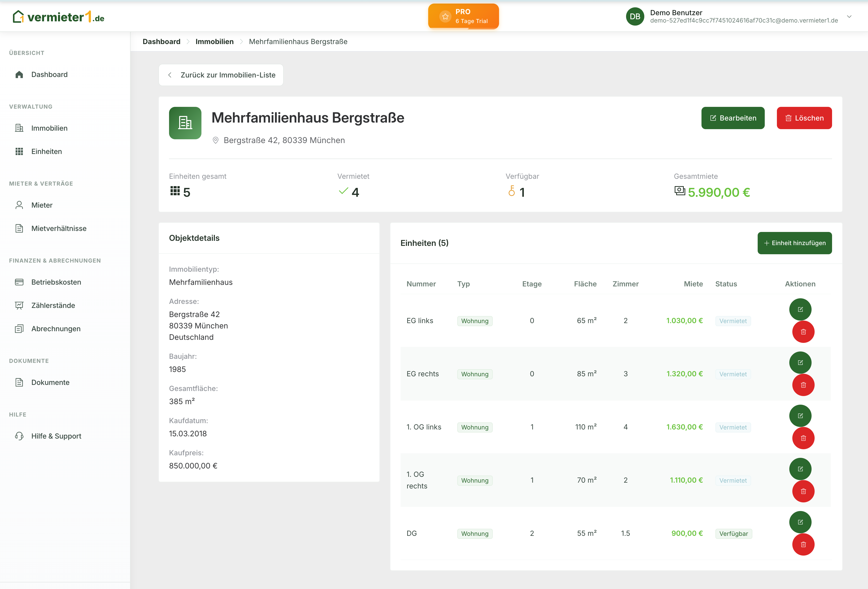The image size is (868, 589).
Task: Click the Bearbeiten button
Action: (x=733, y=118)
